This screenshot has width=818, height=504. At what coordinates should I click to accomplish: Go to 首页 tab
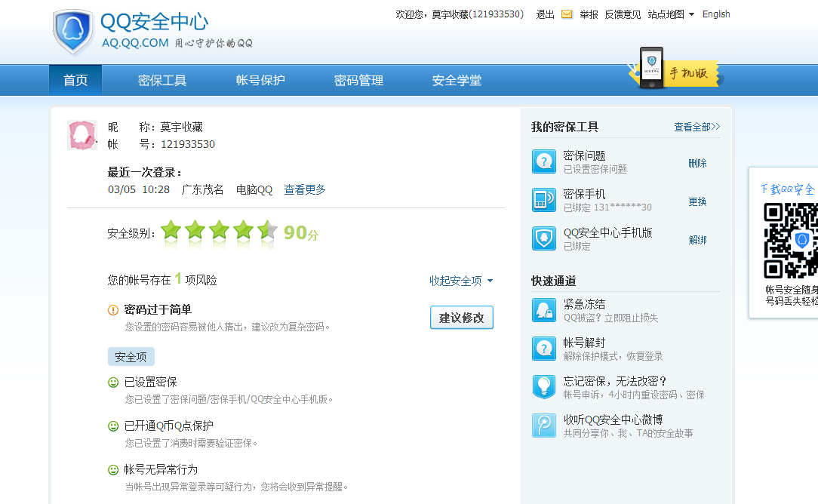[75, 80]
